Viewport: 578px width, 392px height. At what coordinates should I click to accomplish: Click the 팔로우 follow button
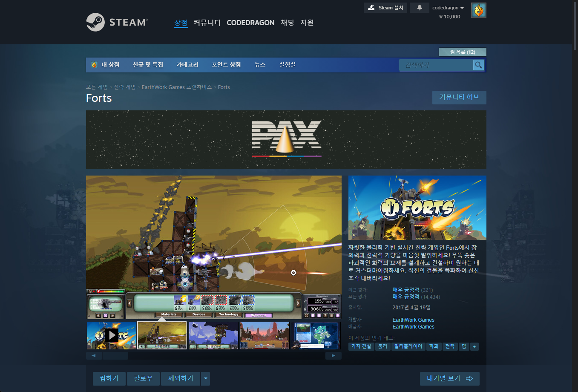[143, 378]
